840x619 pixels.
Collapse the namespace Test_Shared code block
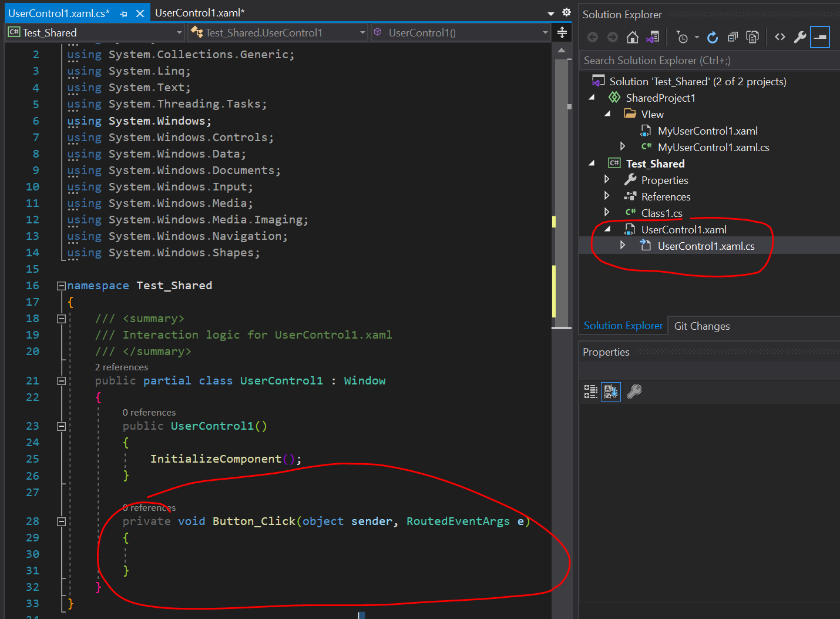tap(61, 286)
